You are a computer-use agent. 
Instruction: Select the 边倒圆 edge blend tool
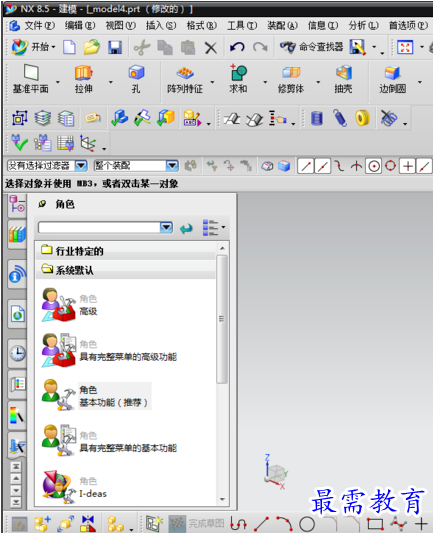(393, 80)
